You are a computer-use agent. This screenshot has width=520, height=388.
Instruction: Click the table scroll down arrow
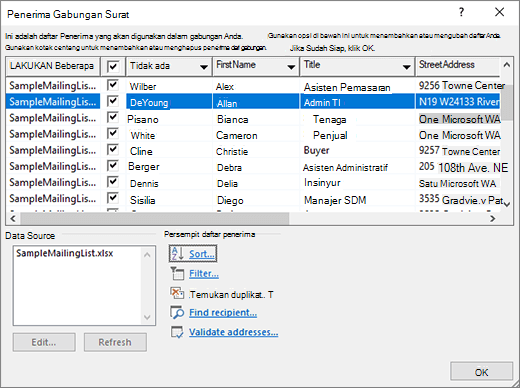click(x=507, y=204)
